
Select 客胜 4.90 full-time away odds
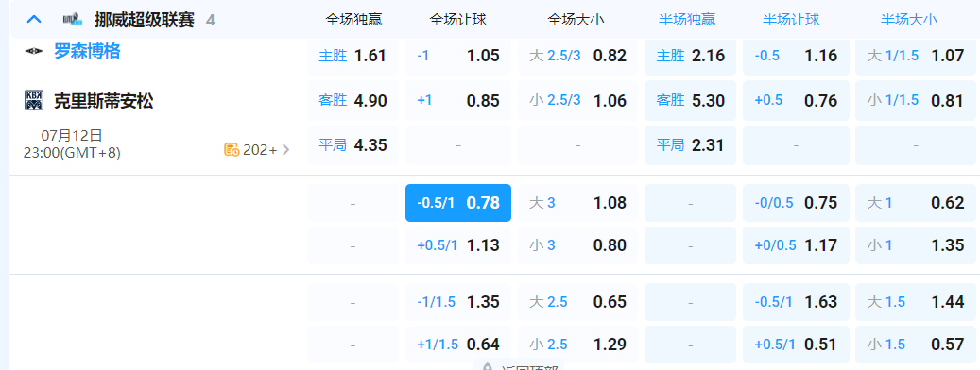coord(352,100)
